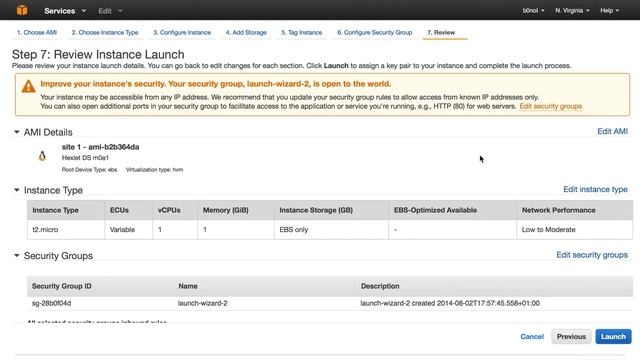Viewport: 640px width, 360px height.
Task: Collapse the Instance Type section
Action: point(16,190)
